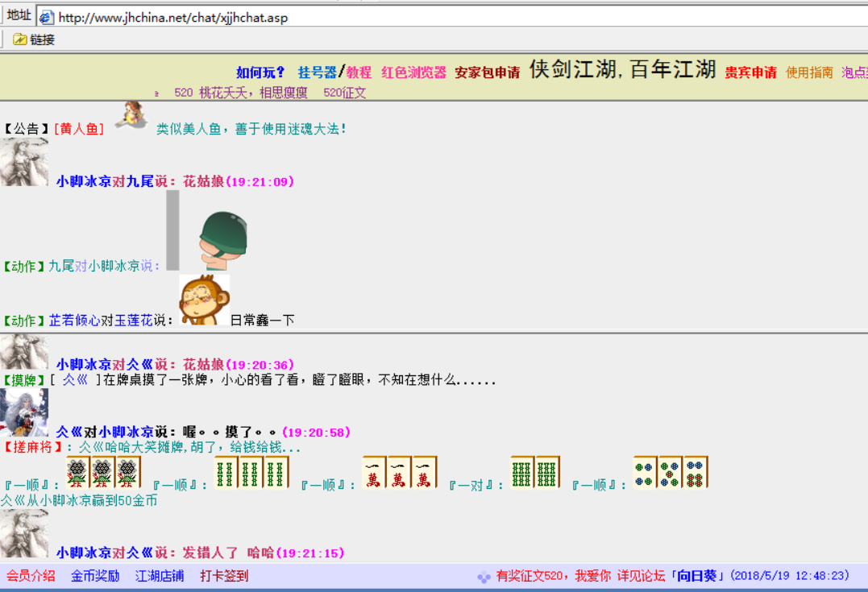Image resolution: width=868 pixels, height=592 pixels.
Task: Click 小脚冰京 name in 19:21:09 message
Action: click(x=84, y=181)
